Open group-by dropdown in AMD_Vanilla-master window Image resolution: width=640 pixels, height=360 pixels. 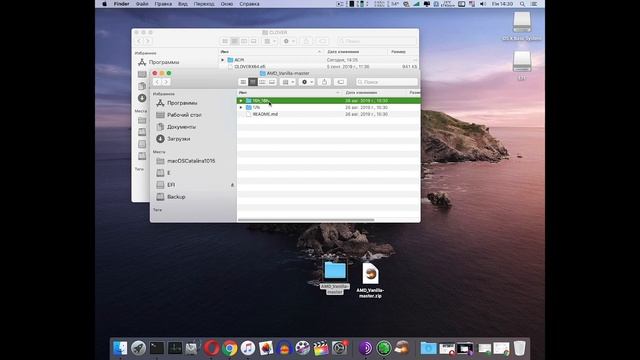pyautogui.click(x=289, y=82)
